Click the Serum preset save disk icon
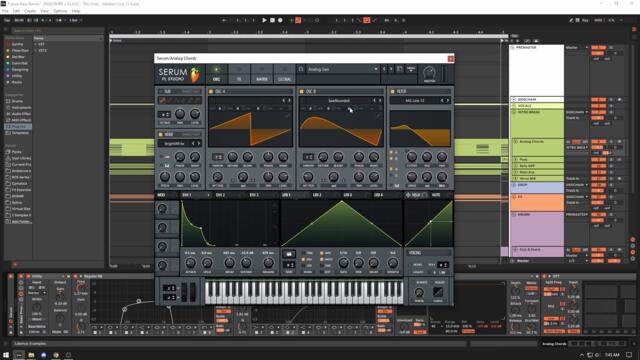The width and height of the screenshot is (640, 360). tap(400, 69)
